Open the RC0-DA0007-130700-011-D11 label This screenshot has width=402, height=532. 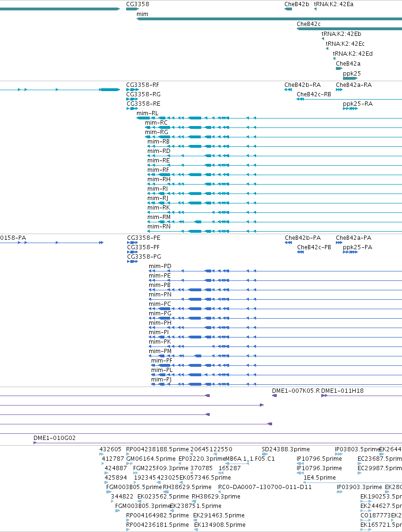(265, 487)
